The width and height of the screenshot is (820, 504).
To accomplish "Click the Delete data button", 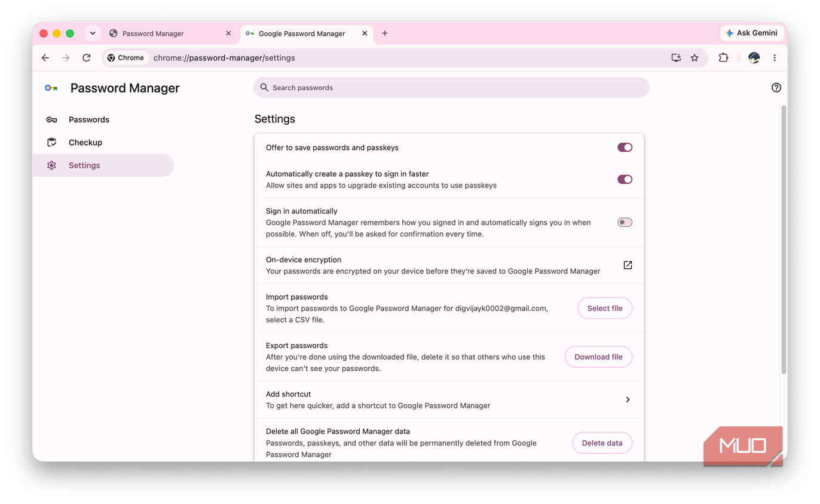I will tap(602, 443).
